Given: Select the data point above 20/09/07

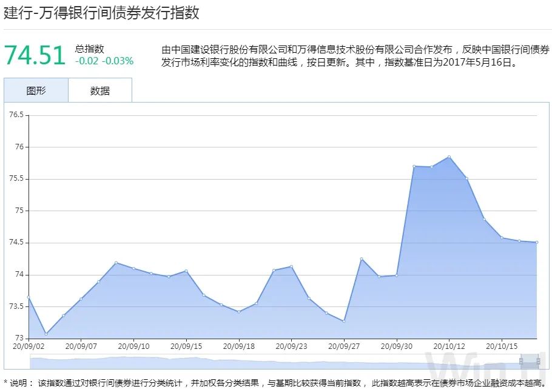Looking at the screenshot, I should pyautogui.click(x=81, y=299).
